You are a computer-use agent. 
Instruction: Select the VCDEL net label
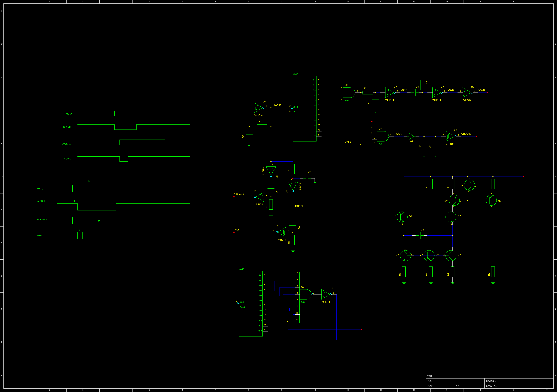[x=404, y=90]
